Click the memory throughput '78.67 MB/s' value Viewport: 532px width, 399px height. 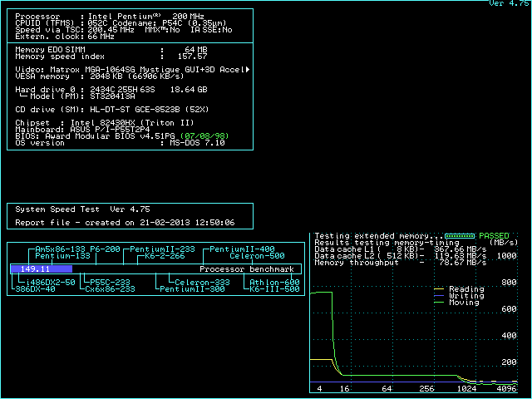462,263
